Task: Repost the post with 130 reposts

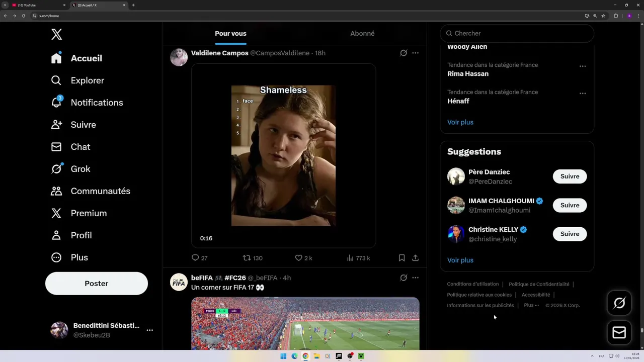Action: (253, 258)
